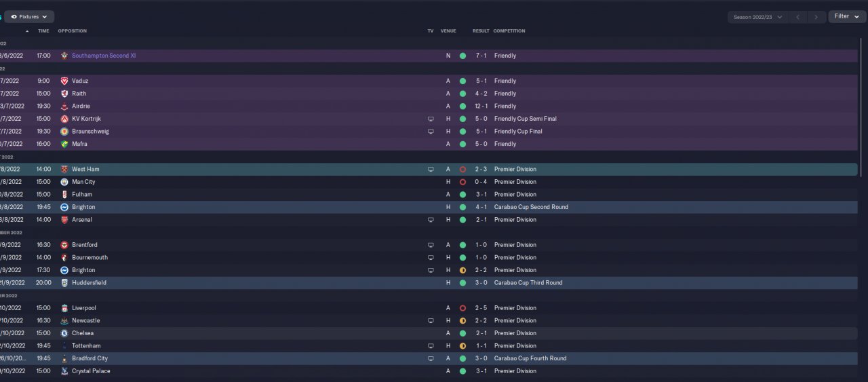The image size is (868, 382).
Task: Click the Tottenham club badge icon
Action: tap(64, 346)
